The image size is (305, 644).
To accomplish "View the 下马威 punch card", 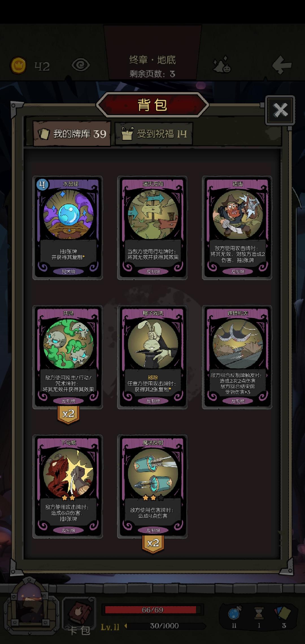I will [x=68, y=486].
